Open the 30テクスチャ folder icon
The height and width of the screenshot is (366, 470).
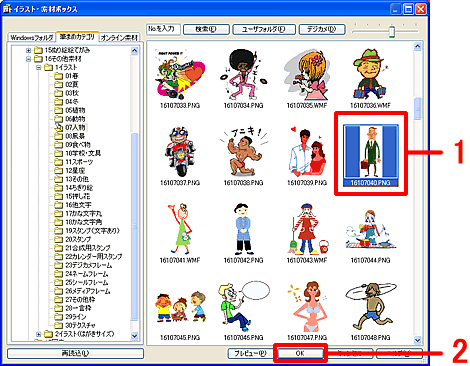click(58, 325)
